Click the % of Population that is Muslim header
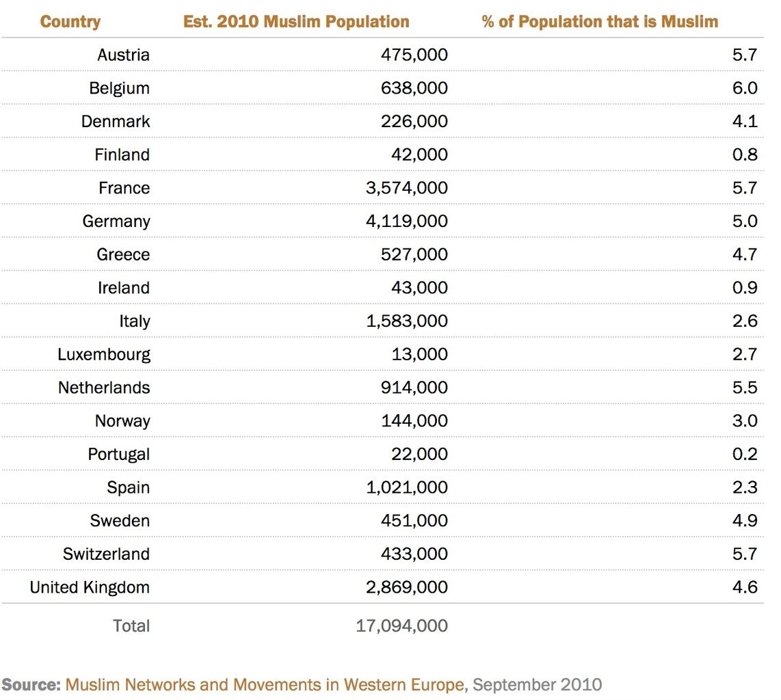Viewport: 781px width, 700px height. [600, 22]
